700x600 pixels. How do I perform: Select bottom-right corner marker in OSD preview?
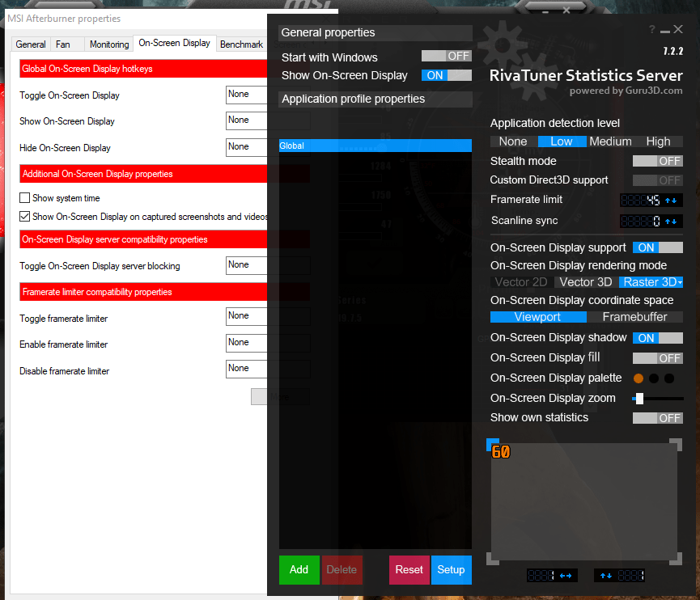[x=676, y=559]
